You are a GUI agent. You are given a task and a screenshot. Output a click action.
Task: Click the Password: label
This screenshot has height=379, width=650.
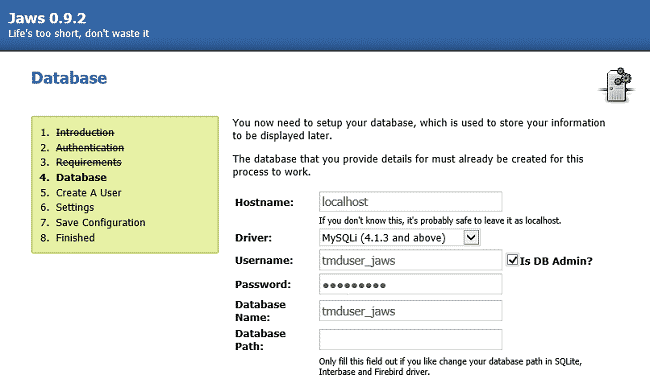click(x=263, y=284)
